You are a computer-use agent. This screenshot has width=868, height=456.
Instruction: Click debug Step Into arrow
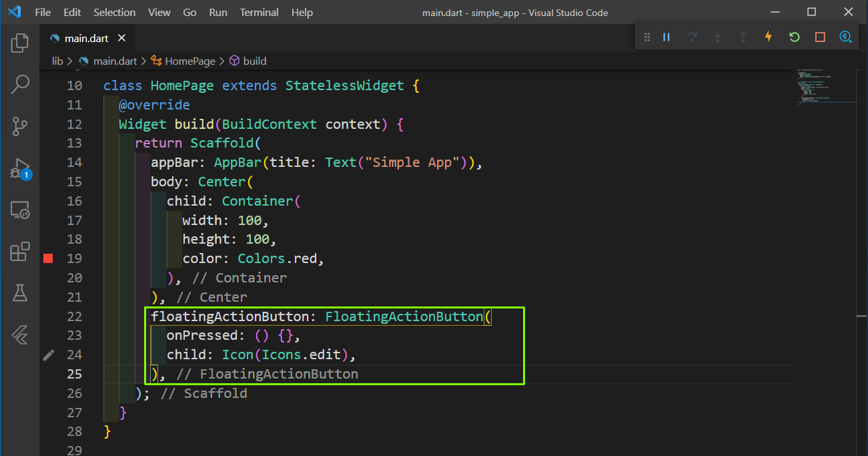tap(718, 37)
